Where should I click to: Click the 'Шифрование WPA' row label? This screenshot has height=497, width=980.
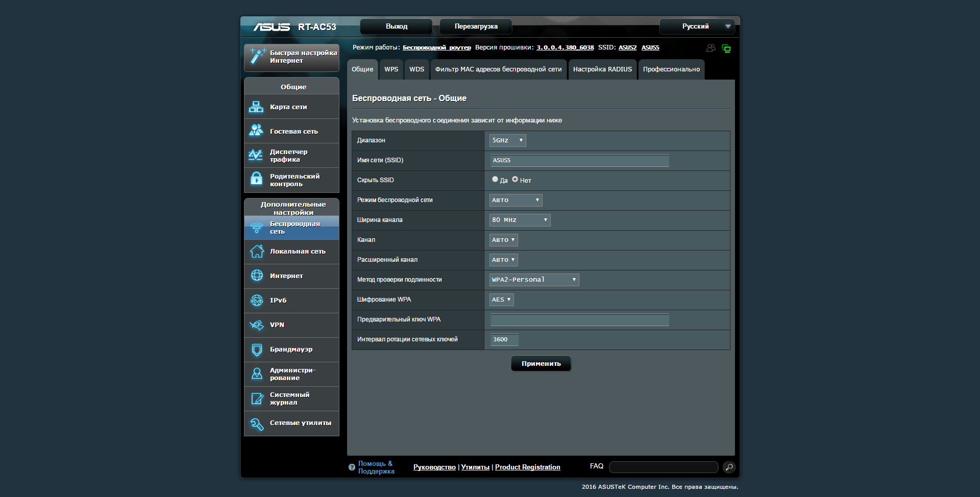(x=384, y=300)
